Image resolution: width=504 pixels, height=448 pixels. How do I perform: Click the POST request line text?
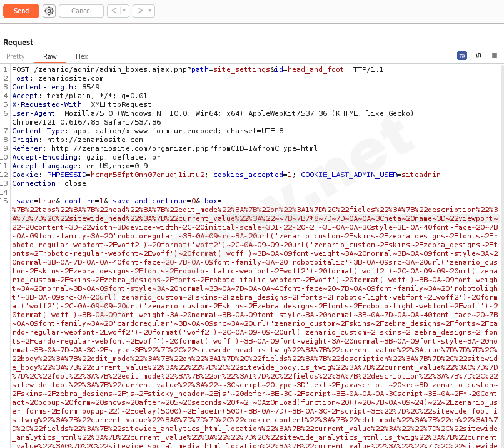[x=198, y=69]
